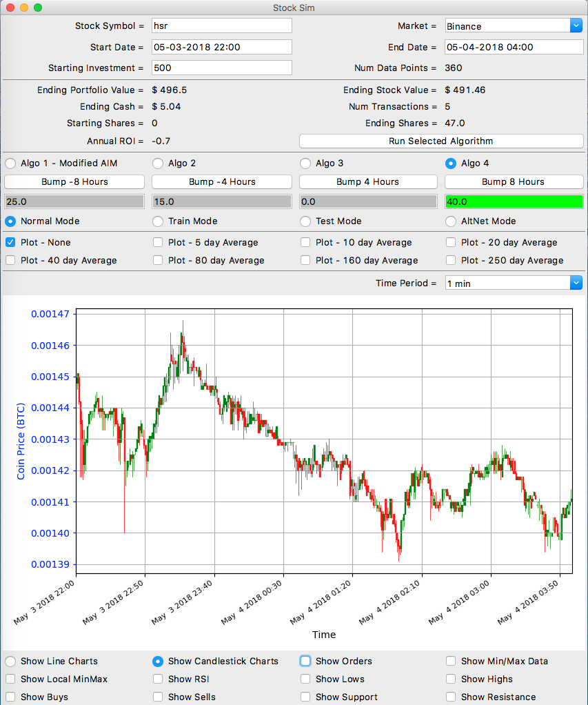
Task: Click the Ending Shares value 47.0
Action: click(454, 123)
